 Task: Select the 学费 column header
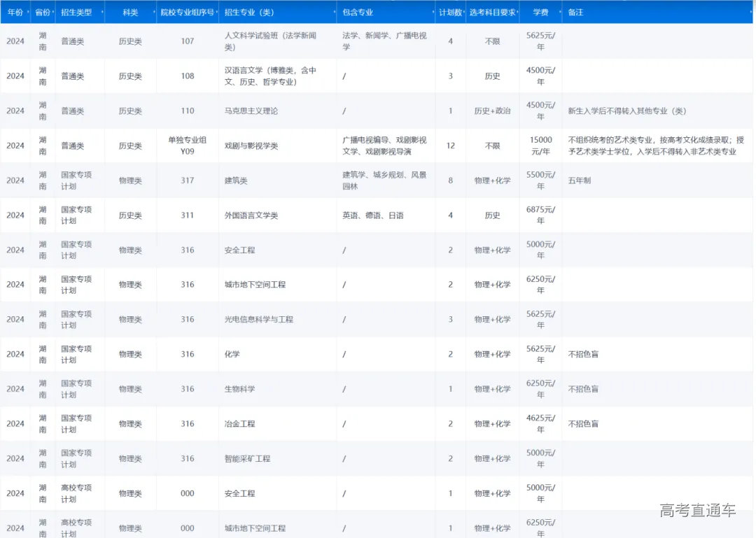click(x=540, y=12)
